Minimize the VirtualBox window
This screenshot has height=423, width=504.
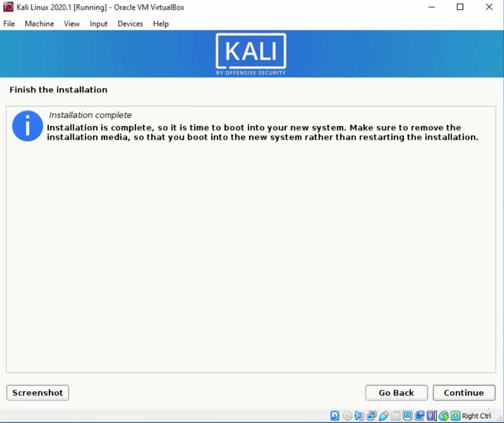(x=432, y=7)
